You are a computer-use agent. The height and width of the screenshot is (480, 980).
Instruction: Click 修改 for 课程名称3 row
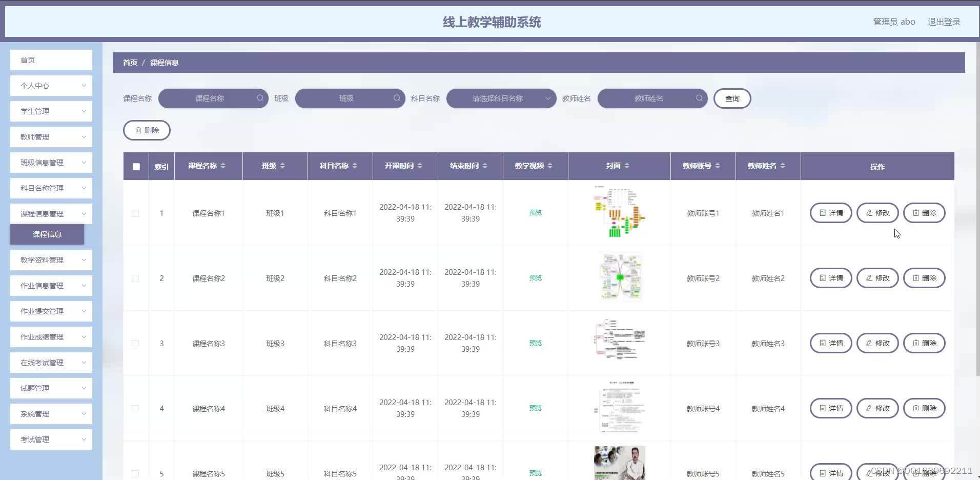click(x=877, y=343)
